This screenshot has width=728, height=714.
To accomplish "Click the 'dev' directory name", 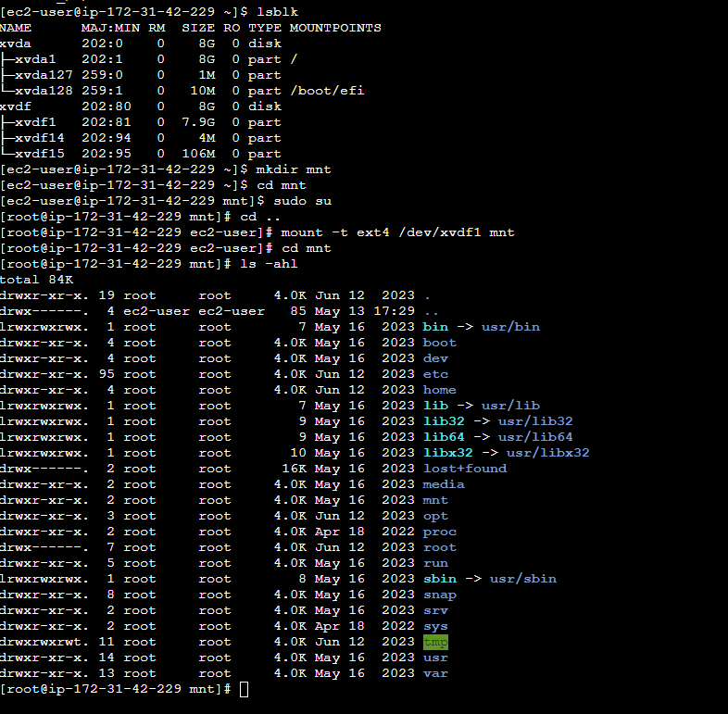I will point(435,359).
